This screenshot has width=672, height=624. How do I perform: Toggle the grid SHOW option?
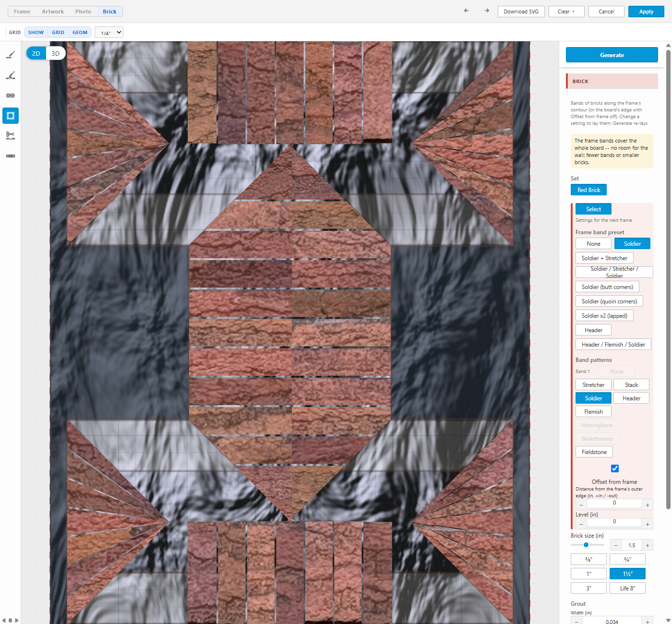[36, 32]
